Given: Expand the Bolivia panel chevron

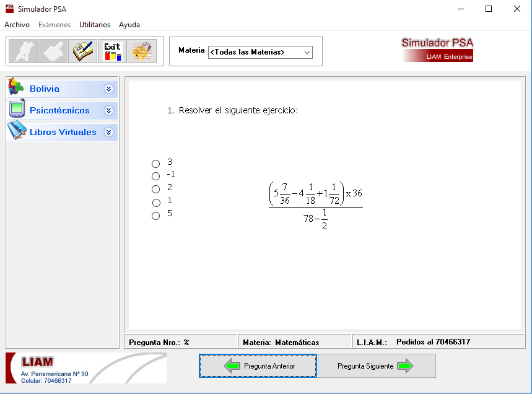Looking at the screenshot, I should (x=109, y=89).
